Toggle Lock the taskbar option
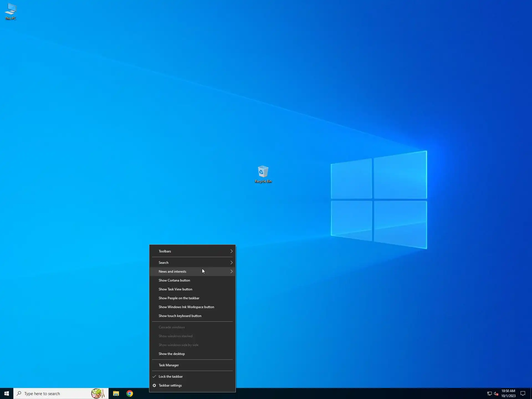532x399 pixels. (x=171, y=376)
